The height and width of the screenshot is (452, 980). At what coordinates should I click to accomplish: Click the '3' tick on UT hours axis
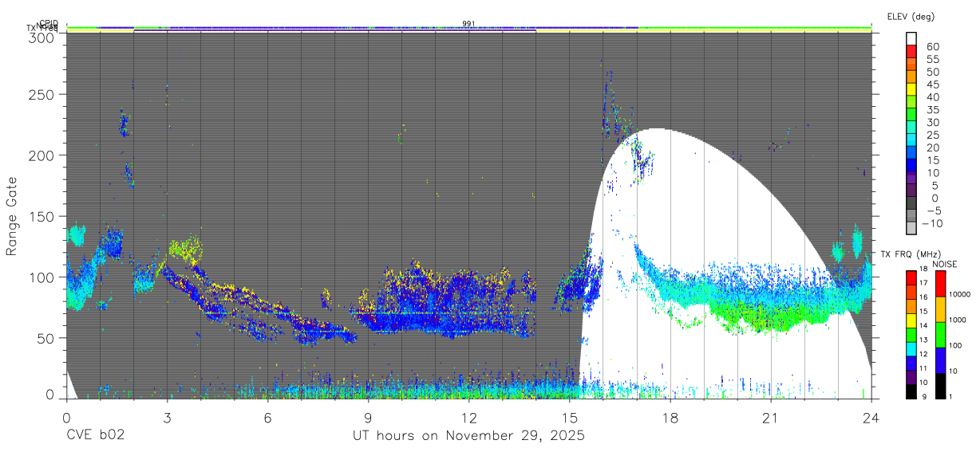pos(167,417)
